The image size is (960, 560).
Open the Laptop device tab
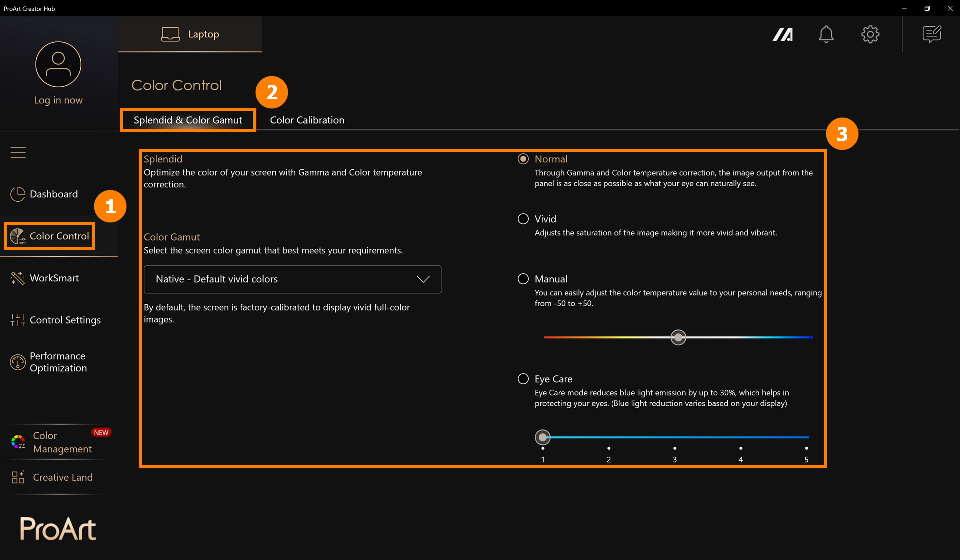[190, 34]
